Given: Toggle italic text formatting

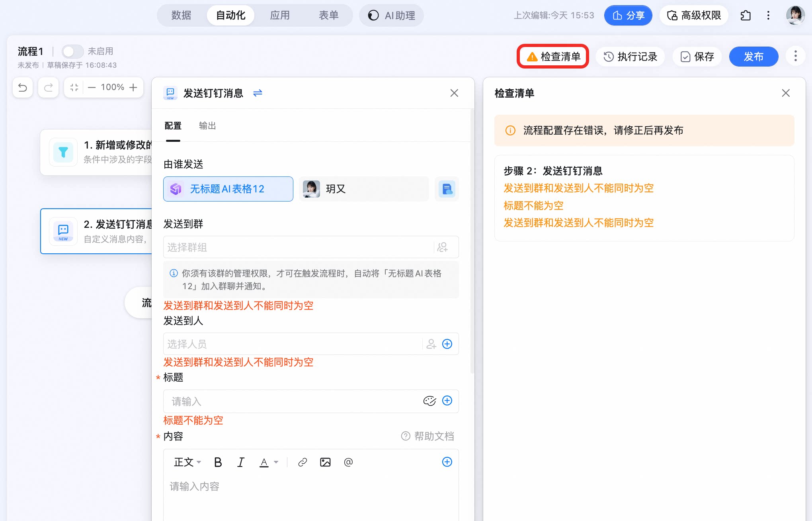Looking at the screenshot, I should pyautogui.click(x=240, y=462).
